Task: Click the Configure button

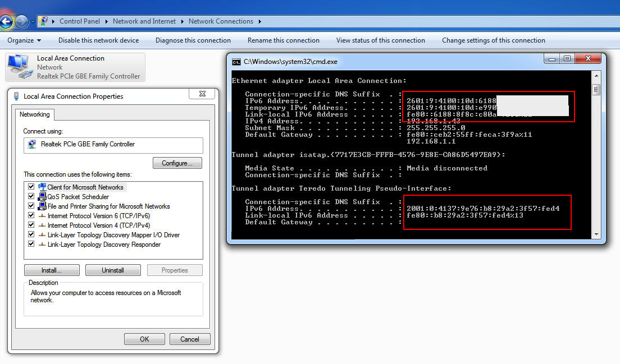Action: click(177, 163)
